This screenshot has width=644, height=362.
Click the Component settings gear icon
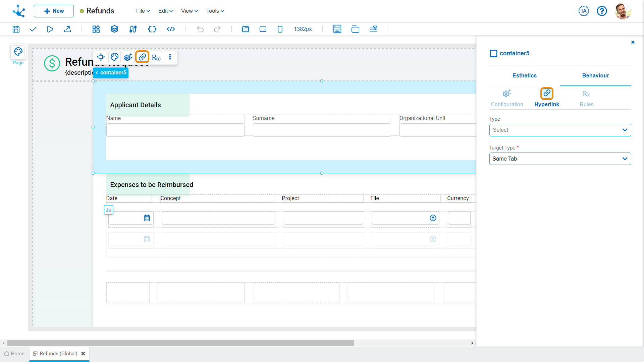(x=128, y=57)
